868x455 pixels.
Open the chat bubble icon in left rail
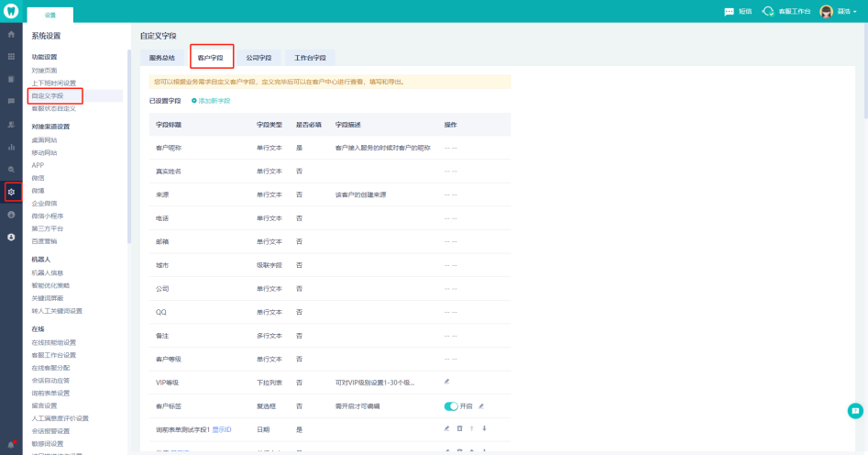[11, 102]
